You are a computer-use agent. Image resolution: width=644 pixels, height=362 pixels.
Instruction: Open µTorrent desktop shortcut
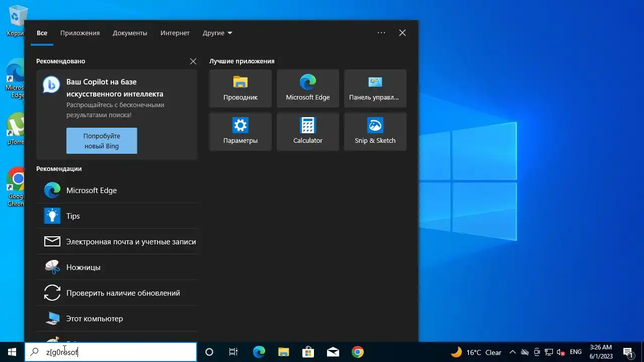point(16,130)
